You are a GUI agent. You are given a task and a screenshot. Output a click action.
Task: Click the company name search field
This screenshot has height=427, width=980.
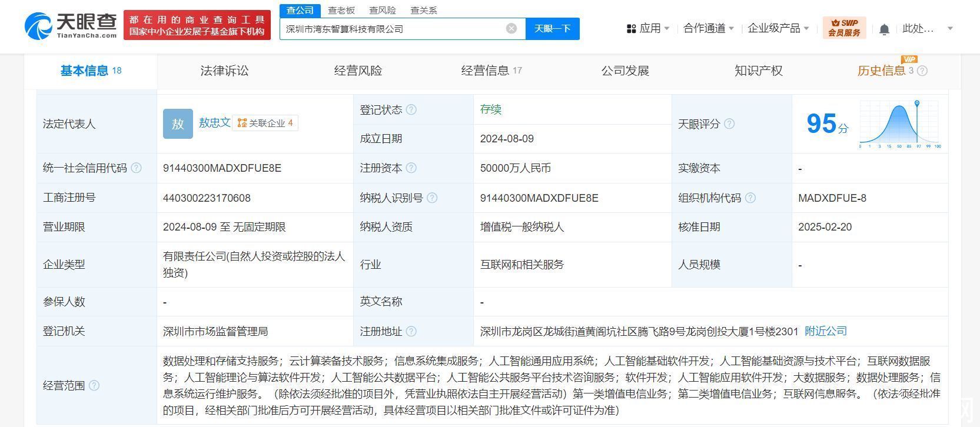click(x=391, y=29)
